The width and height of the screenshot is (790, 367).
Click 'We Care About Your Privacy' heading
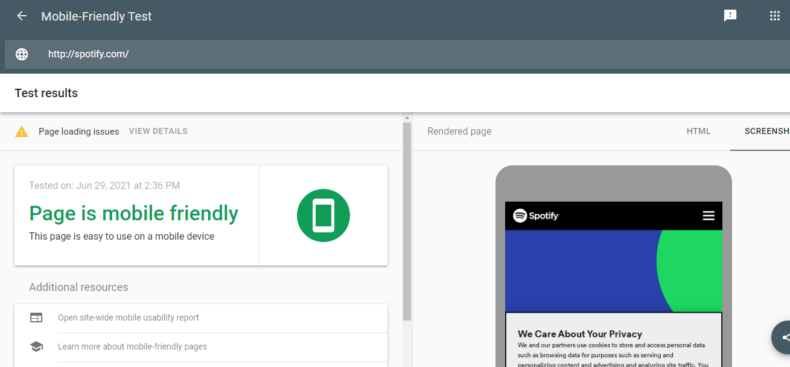click(x=580, y=334)
